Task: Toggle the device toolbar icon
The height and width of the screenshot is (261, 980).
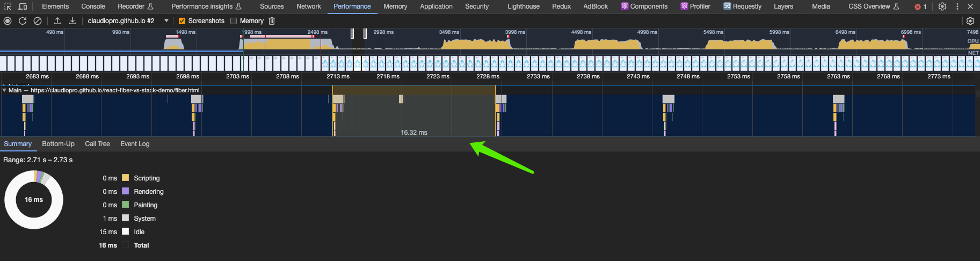Action: point(23,6)
